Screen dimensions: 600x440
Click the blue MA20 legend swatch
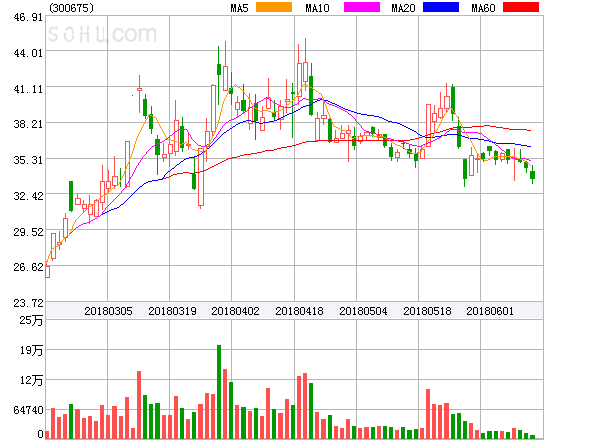click(x=441, y=7)
